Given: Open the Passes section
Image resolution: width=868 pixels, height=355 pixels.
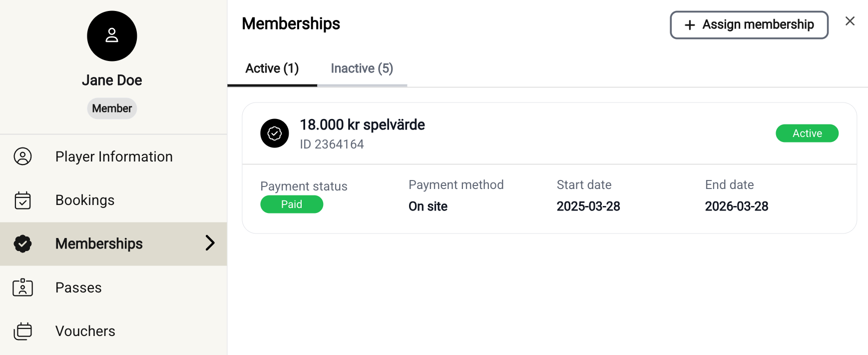Looking at the screenshot, I should point(78,287).
